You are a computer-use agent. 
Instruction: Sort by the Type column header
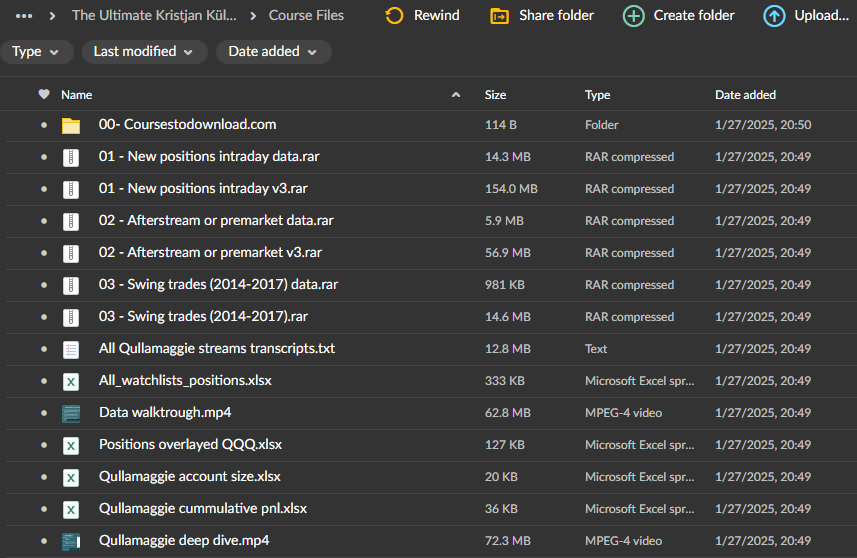click(597, 95)
